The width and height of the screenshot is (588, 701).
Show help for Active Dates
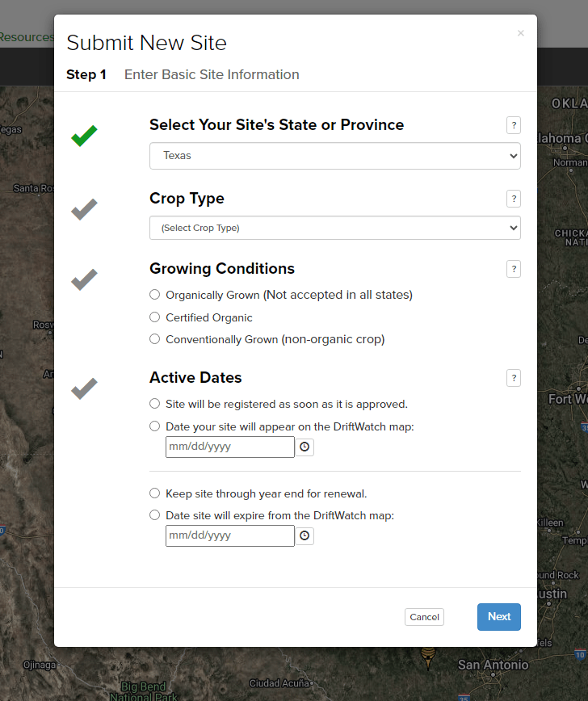click(x=513, y=378)
